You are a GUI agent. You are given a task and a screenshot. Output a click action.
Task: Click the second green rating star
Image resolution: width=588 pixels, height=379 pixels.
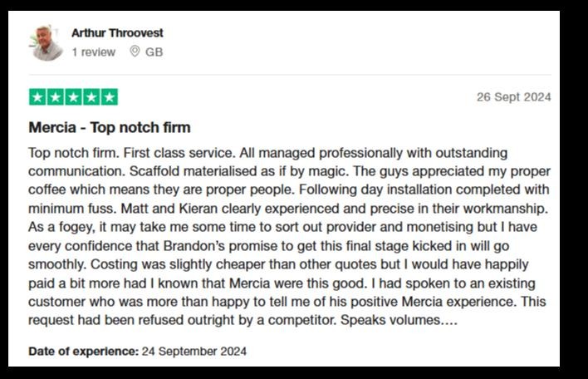(x=56, y=97)
